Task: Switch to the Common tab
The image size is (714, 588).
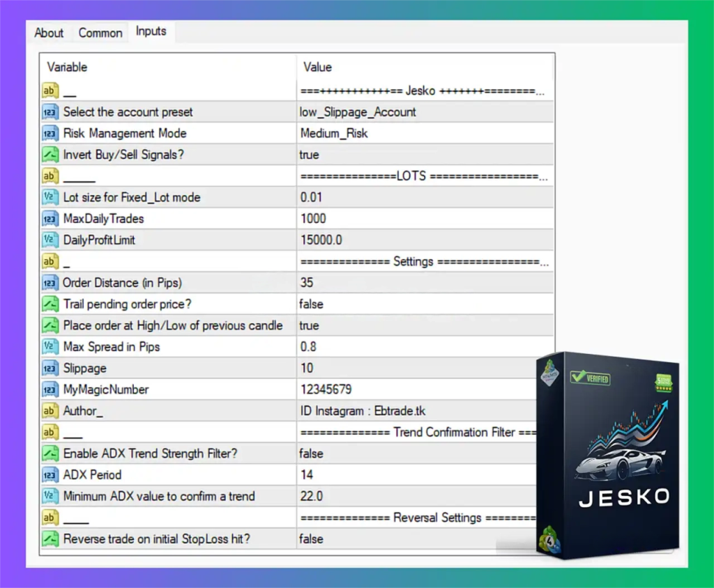Action: click(100, 32)
